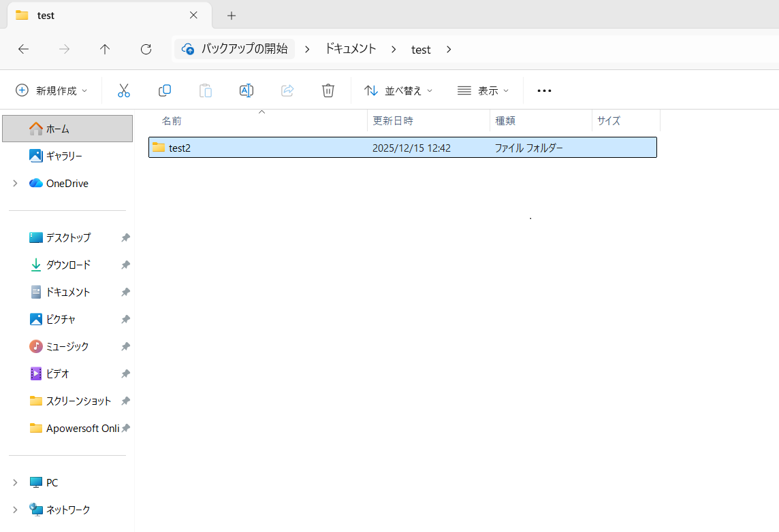Open the three-dot more options menu

pyautogui.click(x=544, y=90)
